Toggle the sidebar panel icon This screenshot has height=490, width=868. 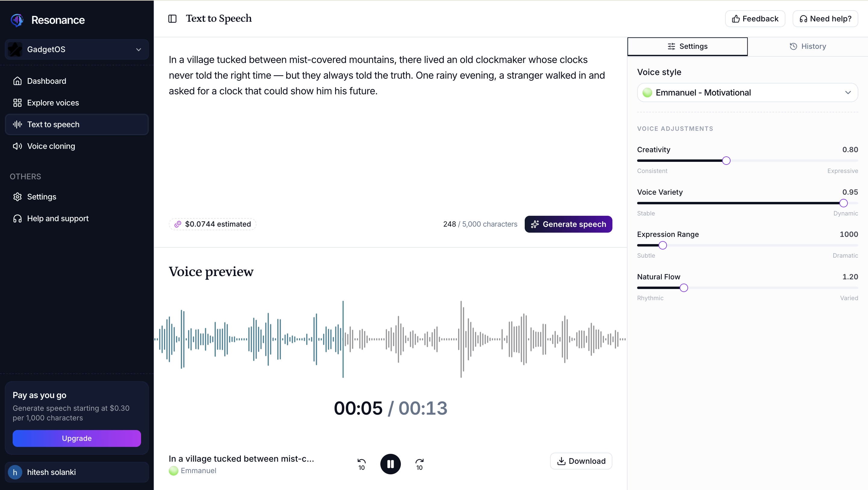172,19
